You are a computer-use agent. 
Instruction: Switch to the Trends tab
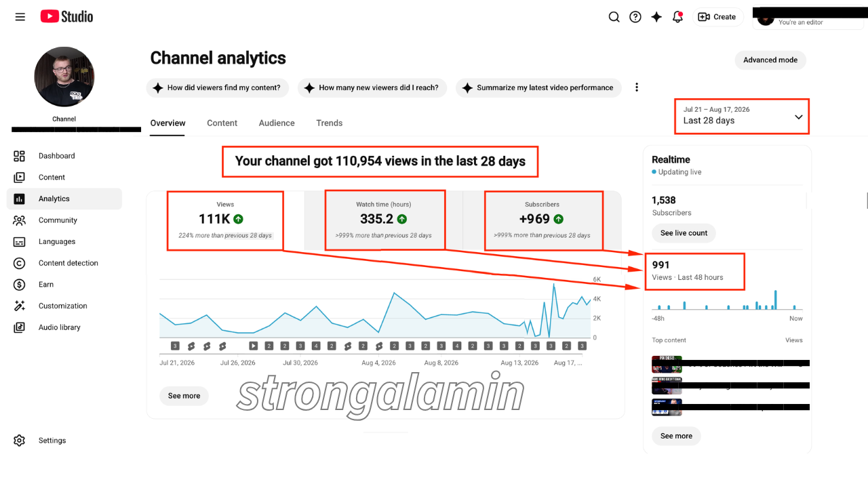(x=330, y=123)
